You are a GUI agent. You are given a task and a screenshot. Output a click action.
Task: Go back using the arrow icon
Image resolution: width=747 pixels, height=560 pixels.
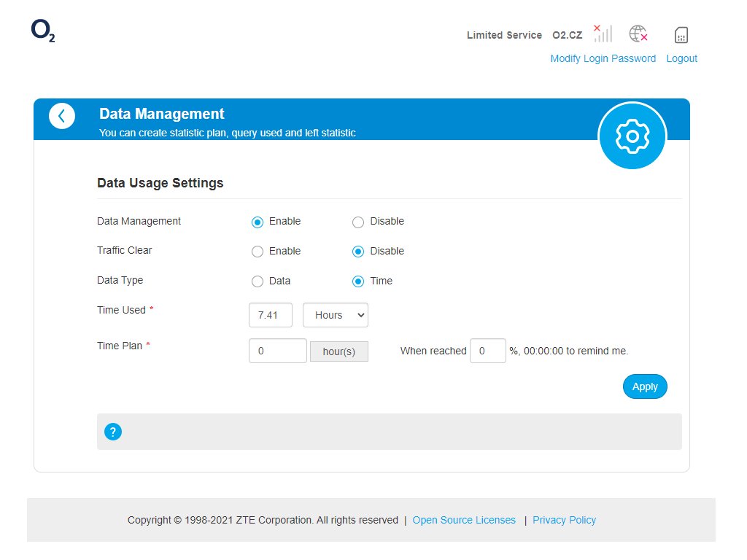click(62, 116)
